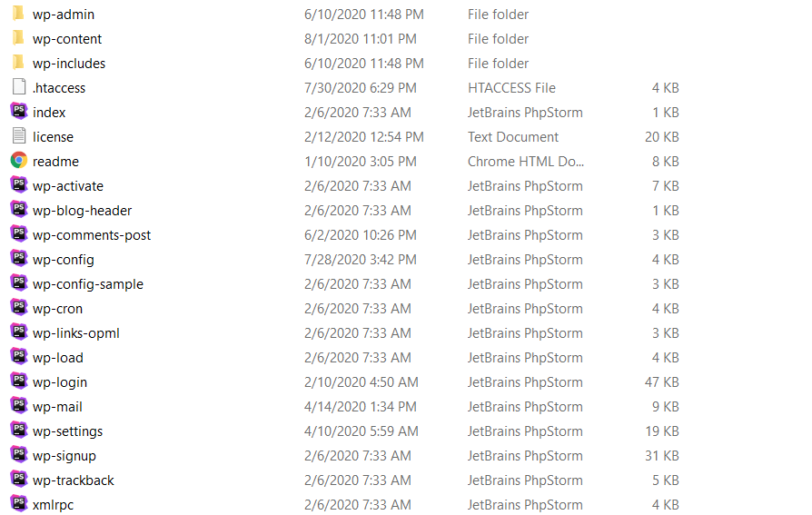The height and width of the screenshot is (515, 812).
Task: Click the date 7/28/2020 3:42 PM
Action: [361, 260]
